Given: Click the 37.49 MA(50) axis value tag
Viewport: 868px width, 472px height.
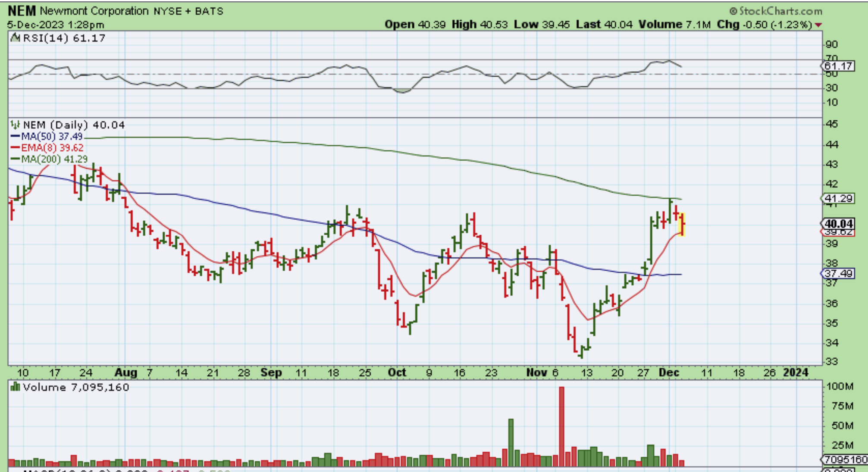Looking at the screenshot, I should [x=838, y=274].
